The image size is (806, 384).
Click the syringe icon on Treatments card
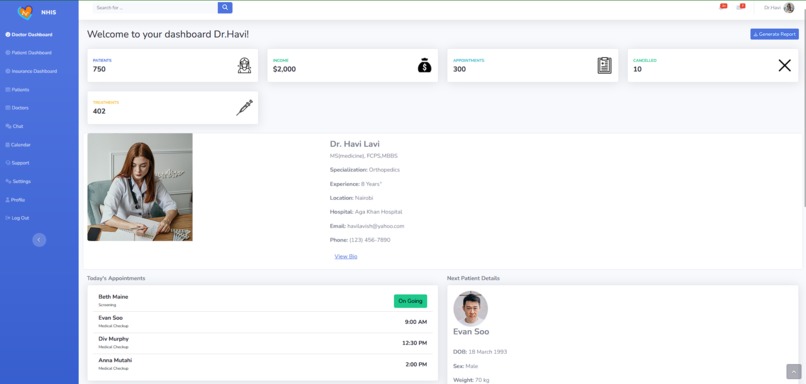click(244, 107)
